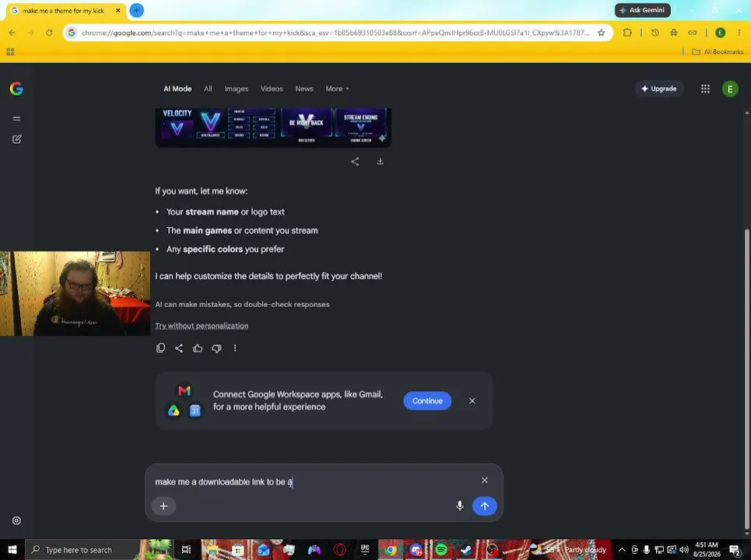Open weather widget showing Partly cloudy
Screen dimensions: 751x560
pyautogui.click(x=569, y=549)
